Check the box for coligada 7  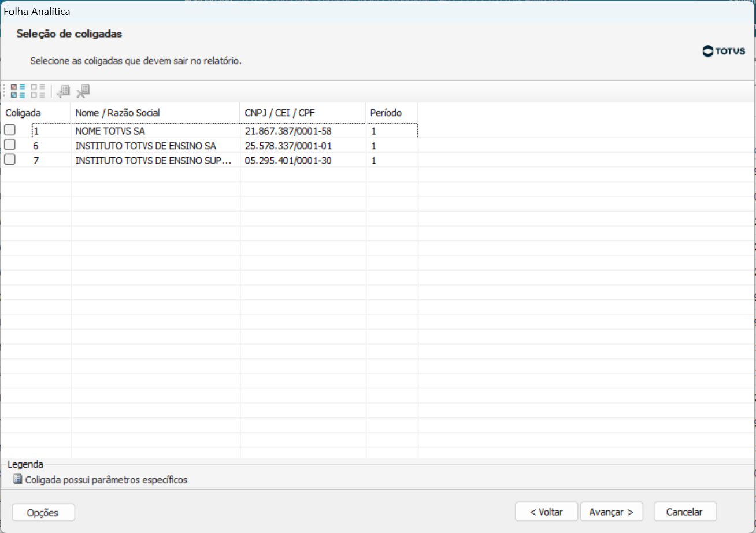pyautogui.click(x=10, y=160)
